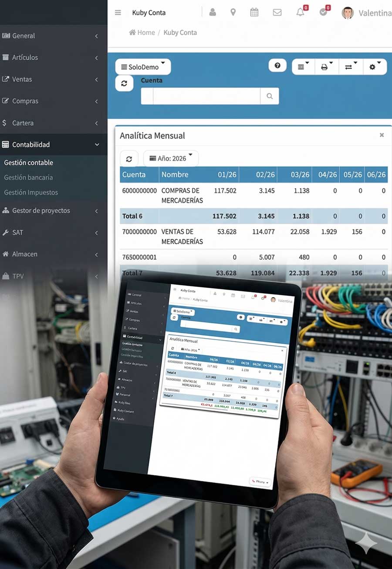Click the 06/26 column header in large table
Screen dimensions: 392x569
[376, 174]
